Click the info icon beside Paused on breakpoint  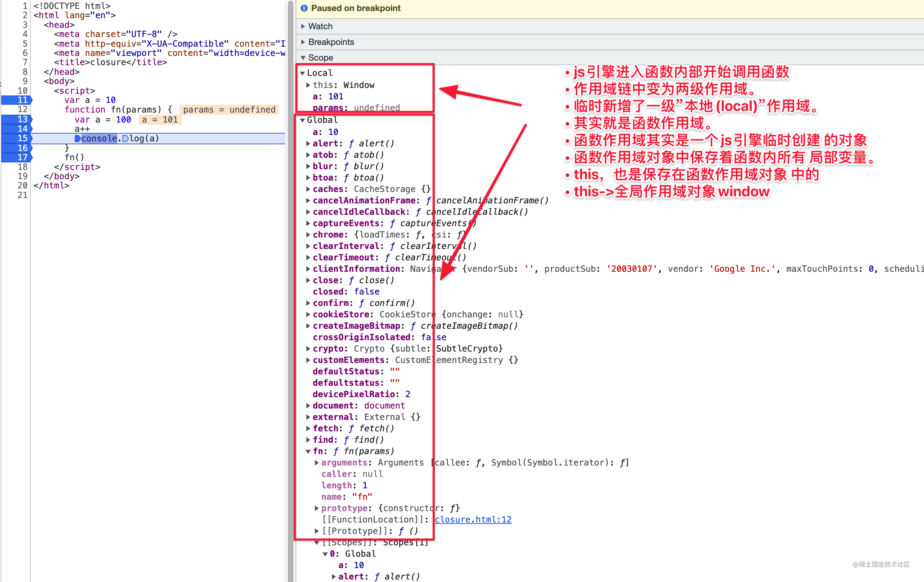[x=304, y=8]
